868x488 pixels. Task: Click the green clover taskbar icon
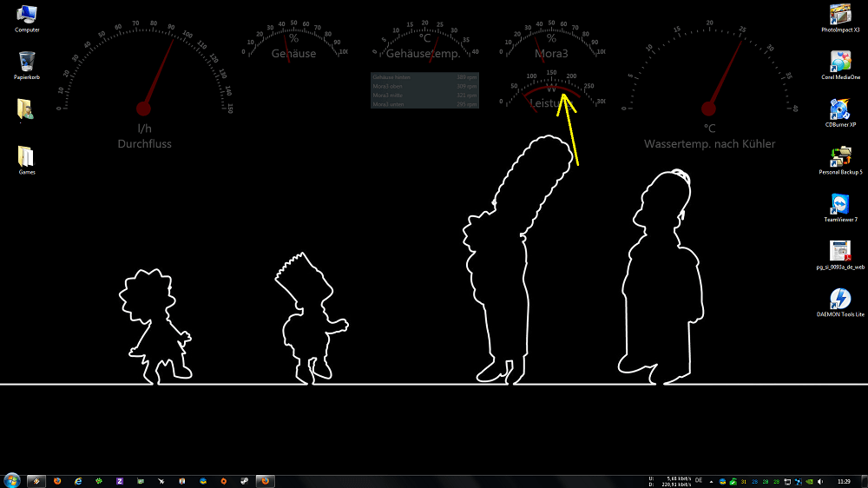click(x=99, y=481)
